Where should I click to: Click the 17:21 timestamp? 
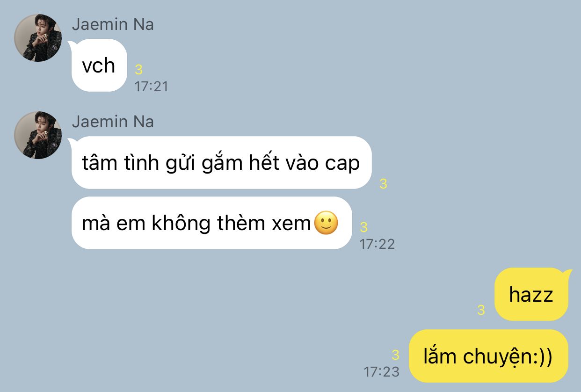point(151,87)
